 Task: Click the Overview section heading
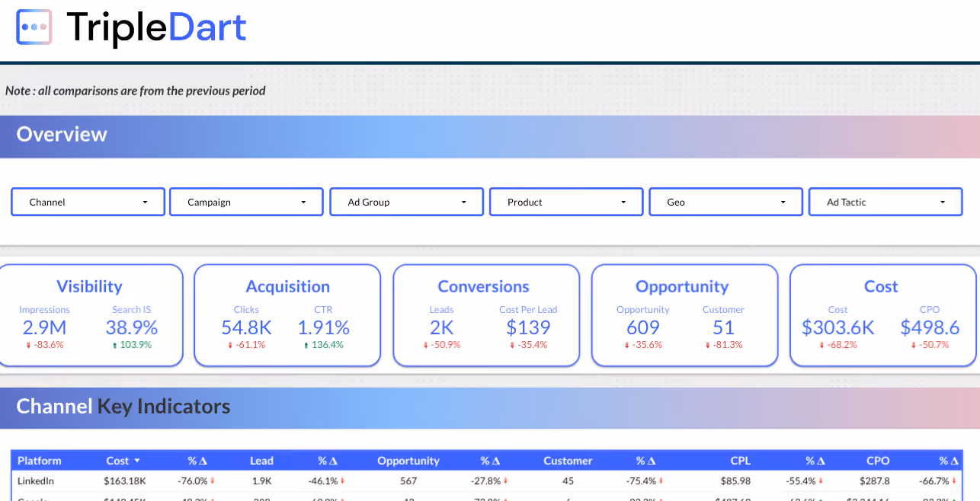click(x=62, y=135)
